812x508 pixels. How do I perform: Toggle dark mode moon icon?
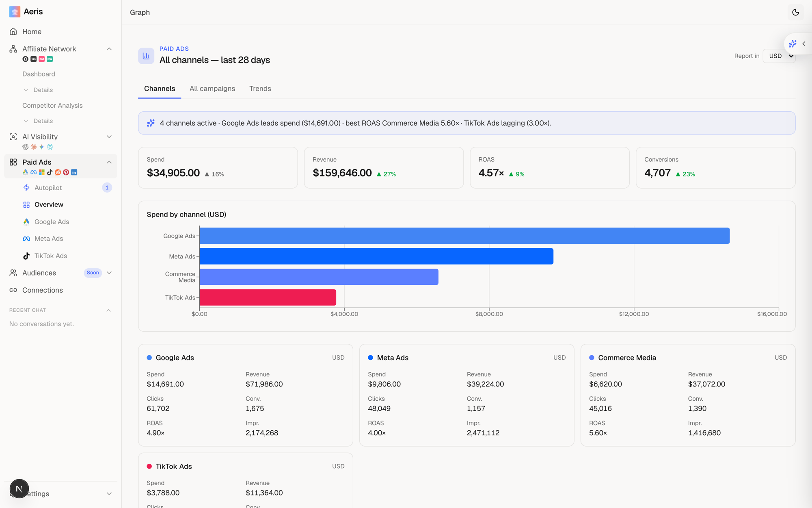(x=795, y=12)
